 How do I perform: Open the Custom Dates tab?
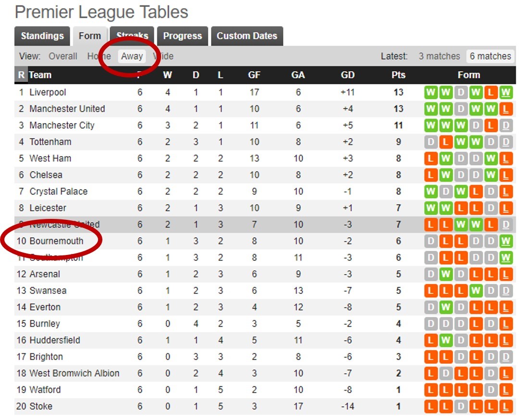(247, 36)
